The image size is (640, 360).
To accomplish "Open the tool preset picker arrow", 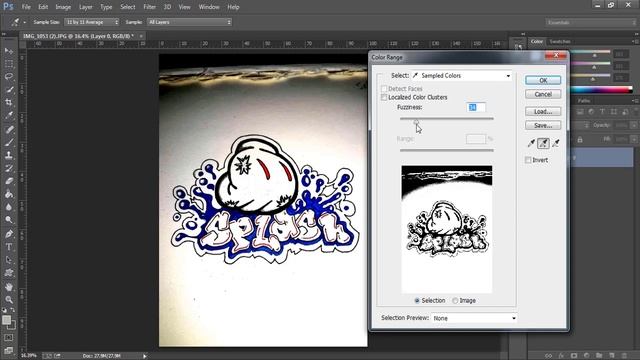I will 24,22.
